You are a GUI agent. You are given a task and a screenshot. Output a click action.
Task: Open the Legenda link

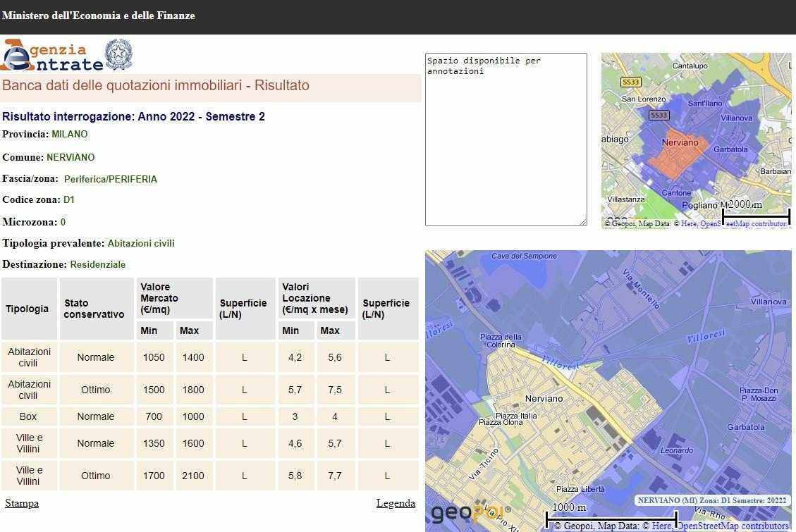[396, 503]
